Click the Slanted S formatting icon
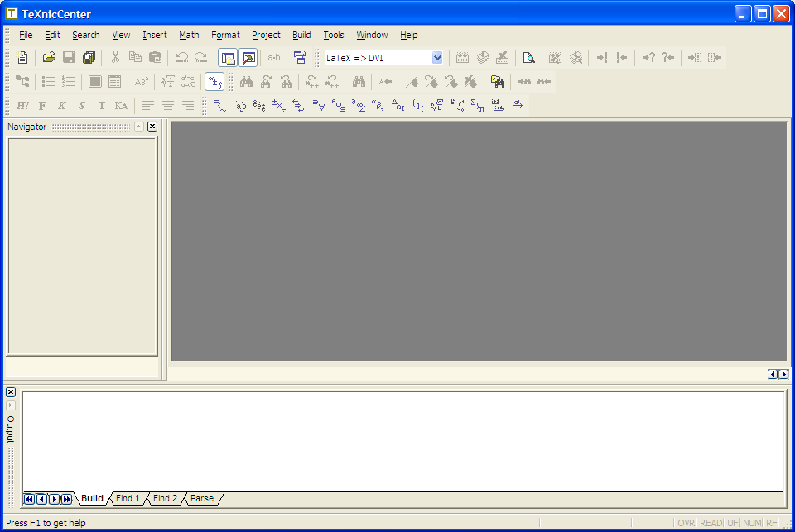Viewport: 795px width, 532px height. point(82,105)
